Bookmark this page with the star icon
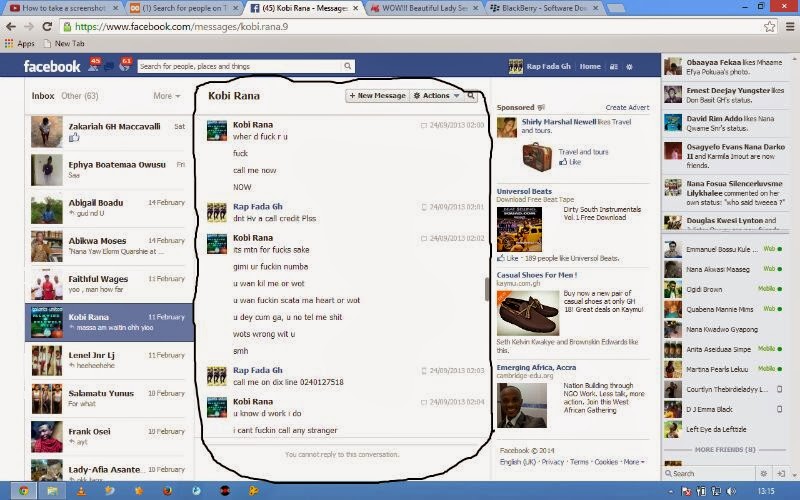This screenshot has width=800, height=500. pyautogui.click(x=769, y=27)
